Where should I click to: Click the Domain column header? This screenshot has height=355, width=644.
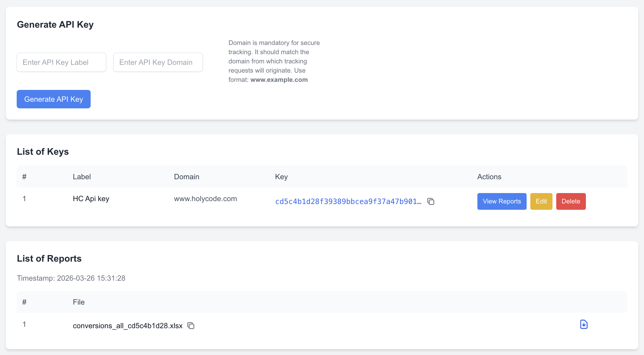(186, 177)
